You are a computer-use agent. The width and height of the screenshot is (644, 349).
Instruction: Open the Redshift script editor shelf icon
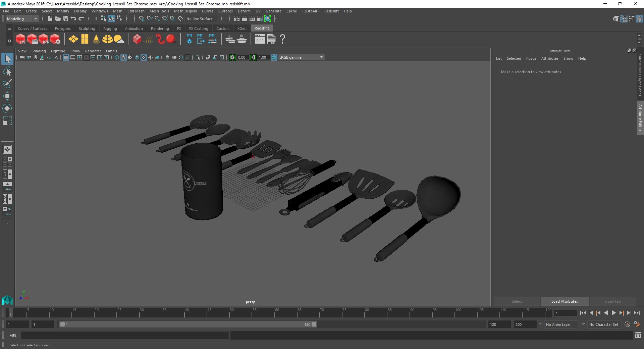point(260,39)
